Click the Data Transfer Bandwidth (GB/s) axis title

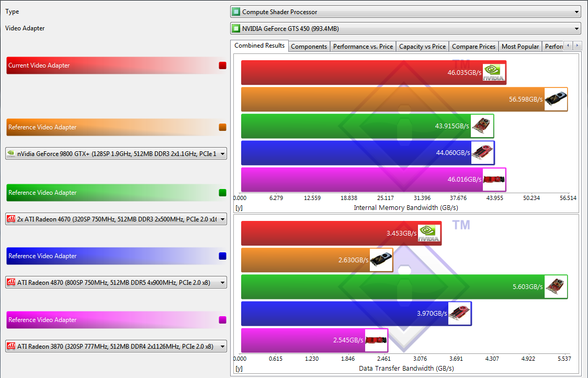[406, 368]
